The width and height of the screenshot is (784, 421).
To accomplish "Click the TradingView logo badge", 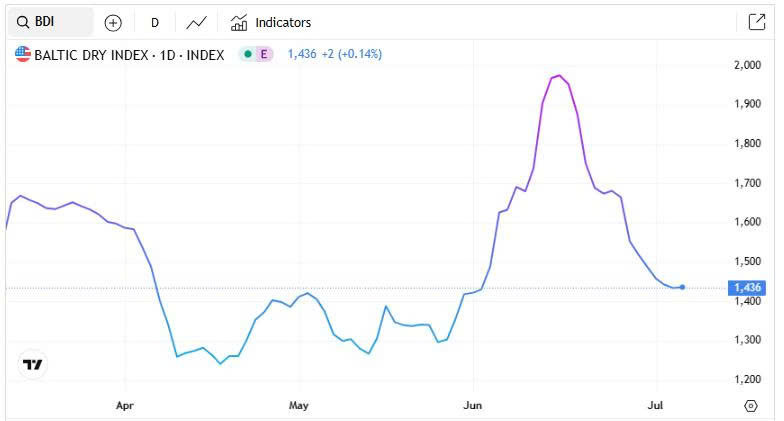I will (x=32, y=364).
